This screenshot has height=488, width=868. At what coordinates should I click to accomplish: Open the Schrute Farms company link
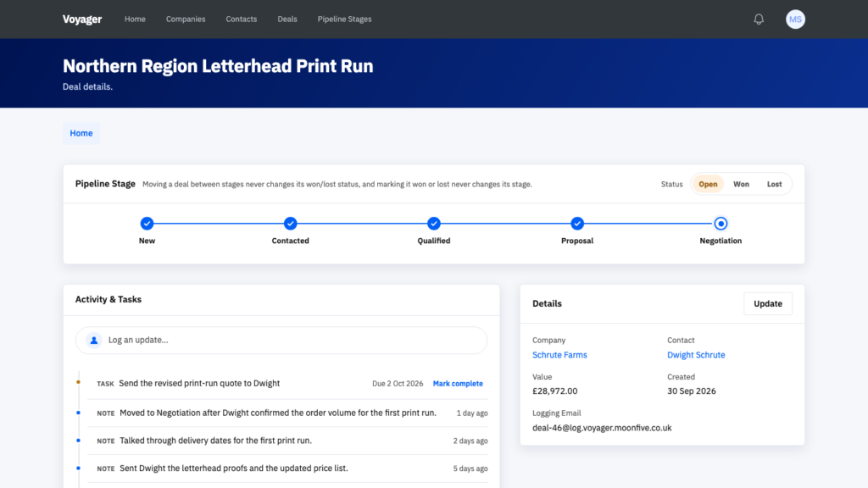[x=559, y=355]
